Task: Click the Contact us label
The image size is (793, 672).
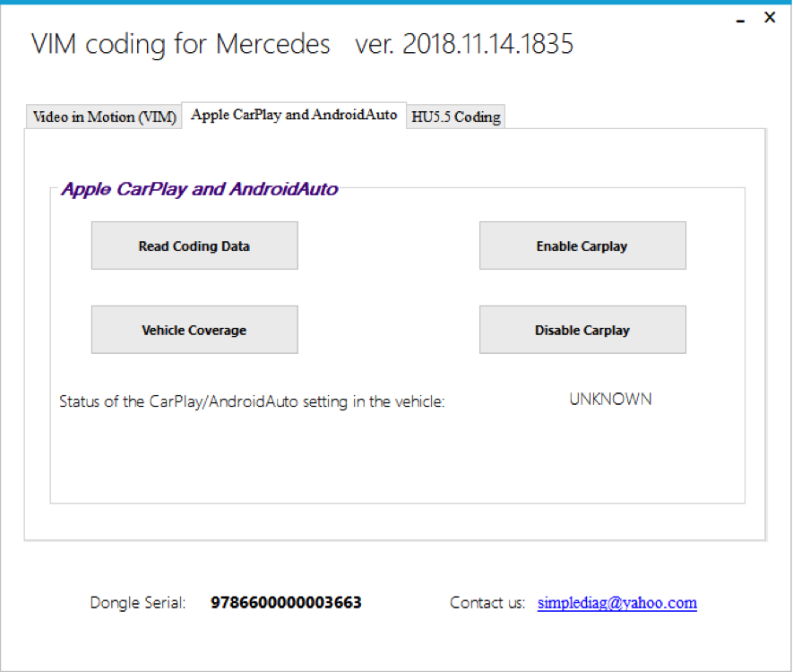Action: pos(487,603)
